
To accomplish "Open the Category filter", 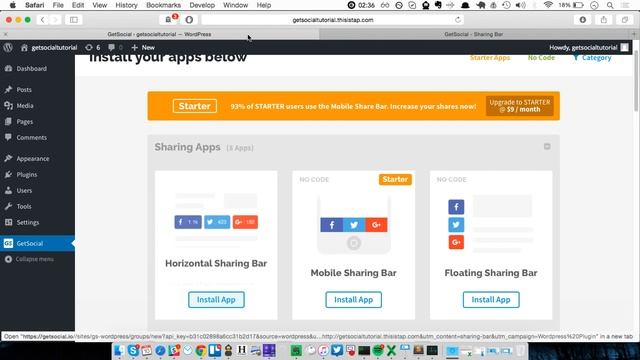I will point(592,58).
